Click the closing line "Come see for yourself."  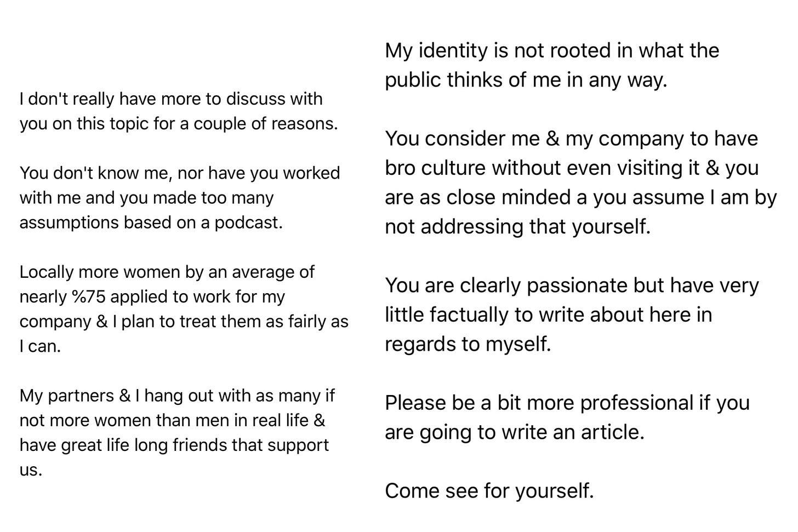click(x=489, y=491)
